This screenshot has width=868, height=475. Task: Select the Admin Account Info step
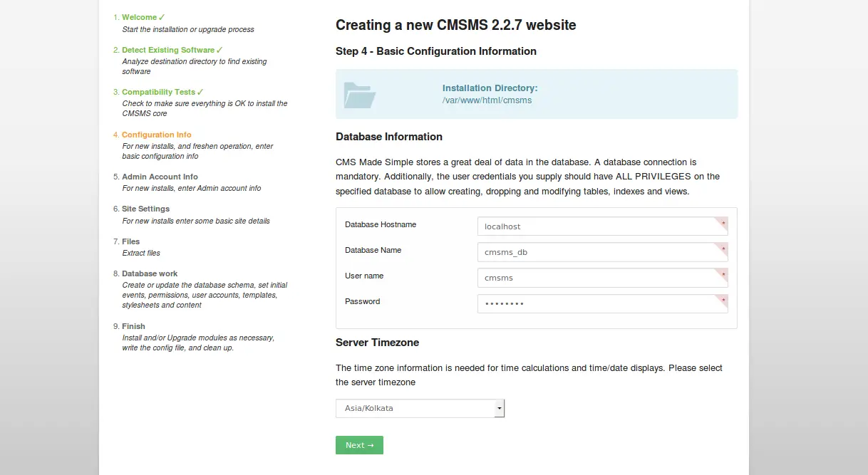(160, 177)
